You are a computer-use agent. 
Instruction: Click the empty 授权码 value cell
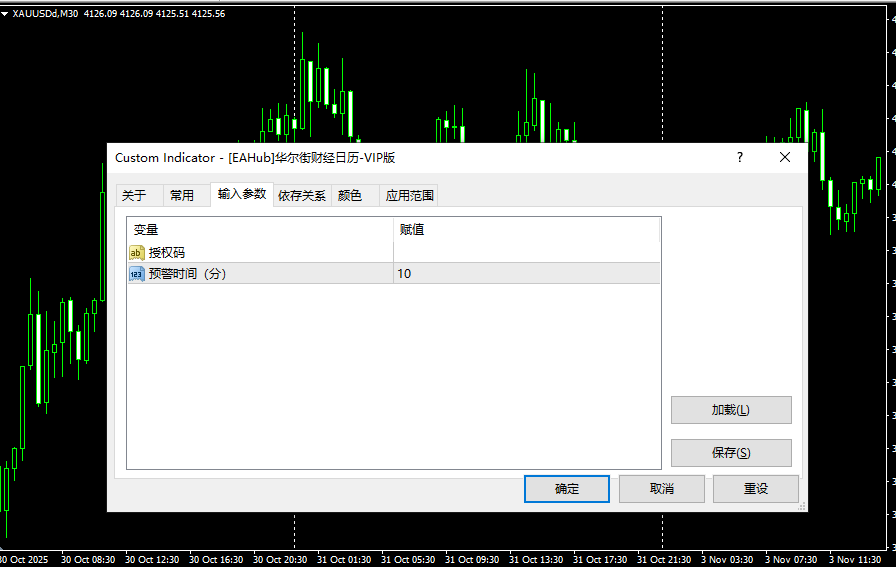526,252
